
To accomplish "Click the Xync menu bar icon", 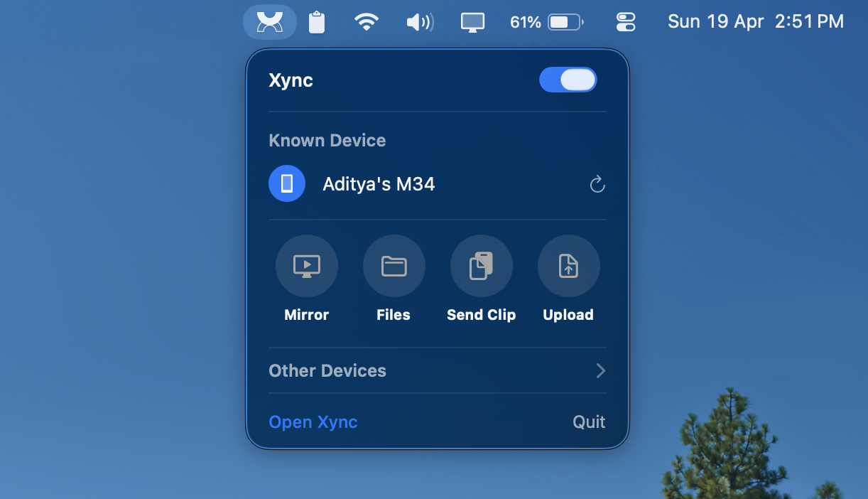I will pyautogui.click(x=270, y=22).
